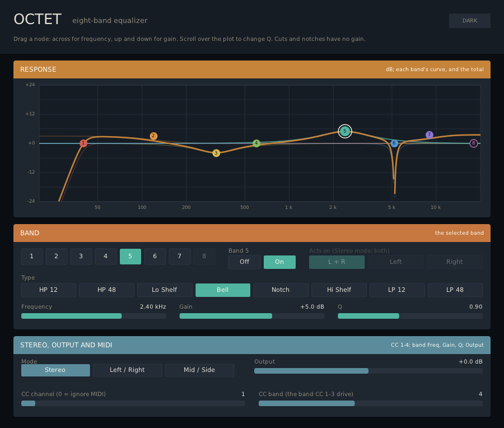Switch mode to Mid / Side
Screen dimensions: 504x428
click(199, 370)
